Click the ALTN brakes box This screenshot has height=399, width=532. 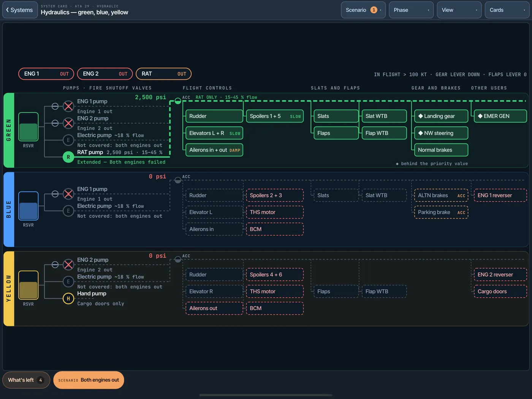pyautogui.click(x=441, y=195)
